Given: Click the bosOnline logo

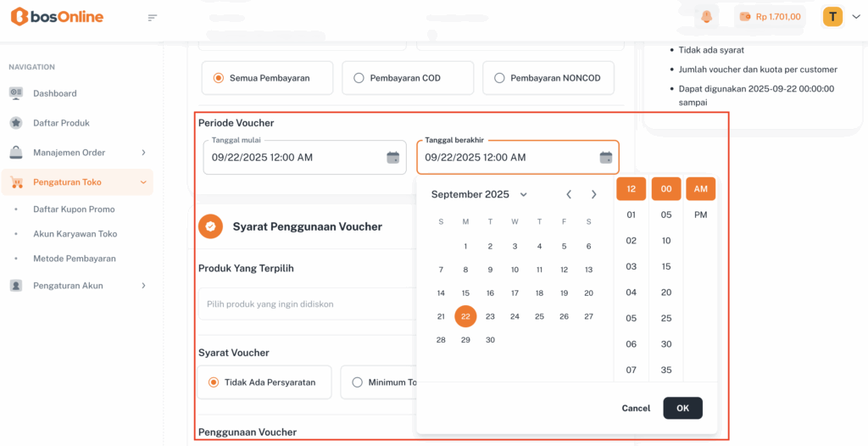Looking at the screenshot, I should [57, 17].
